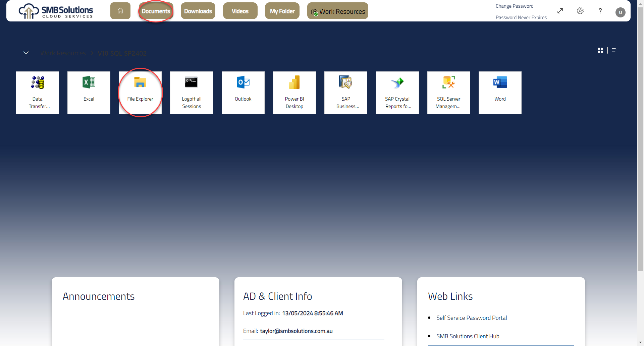644x346 pixels.
Task: Open SMB Solutions Client Hub link
Action: pos(468,336)
